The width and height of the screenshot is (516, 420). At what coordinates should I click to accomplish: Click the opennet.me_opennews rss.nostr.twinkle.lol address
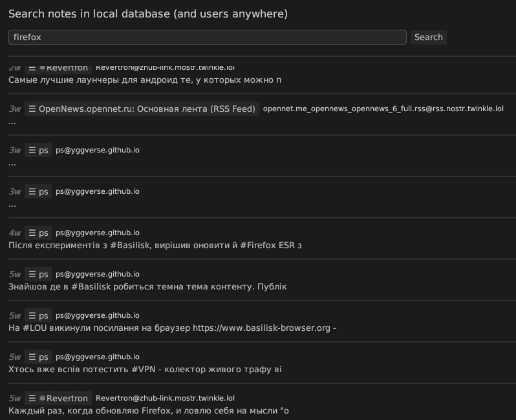pyautogui.click(x=383, y=109)
